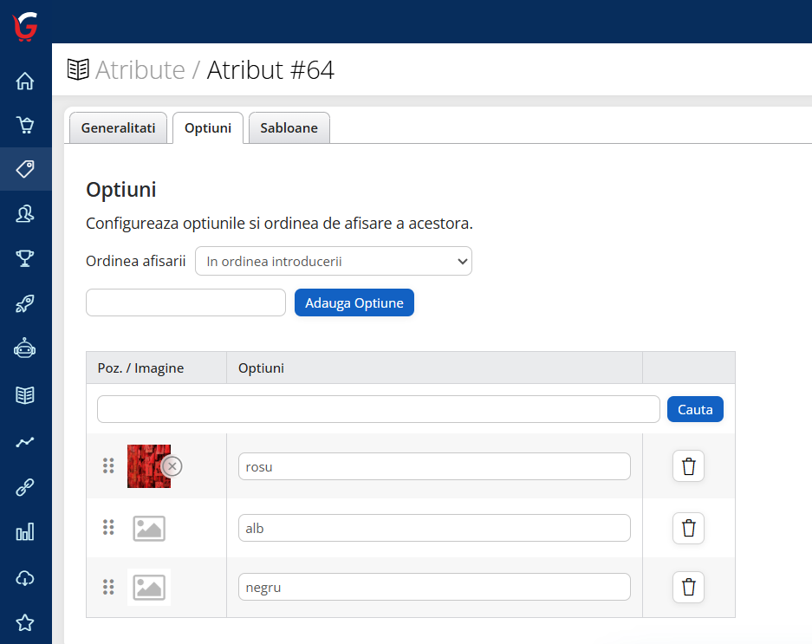
Task: Open the trend line icon in the sidebar
Action: point(25,442)
